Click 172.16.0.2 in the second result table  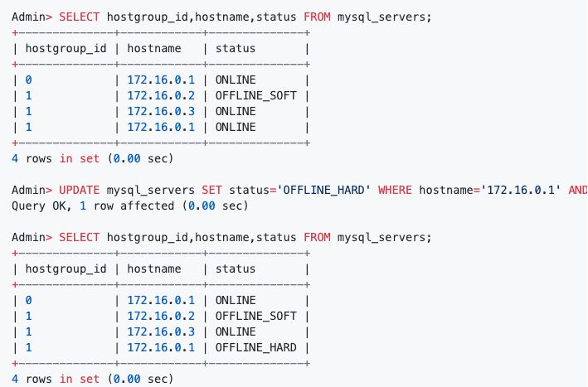click(x=161, y=316)
